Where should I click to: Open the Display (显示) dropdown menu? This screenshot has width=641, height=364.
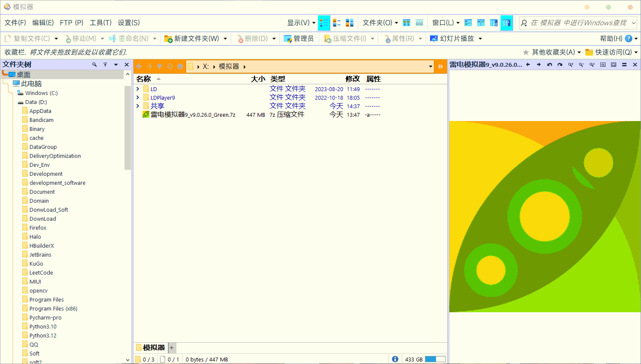[x=301, y=23]
